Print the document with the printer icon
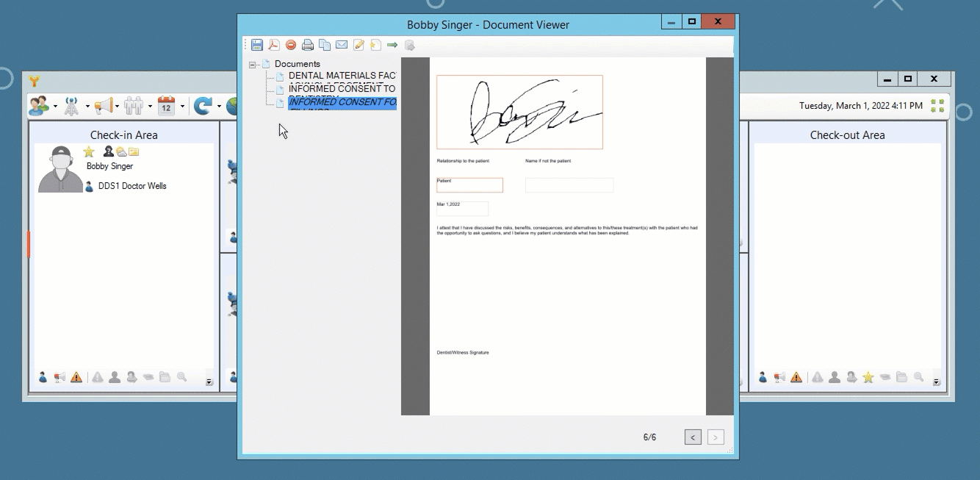This screenshot has width=980, height=480. click(x=308, y=45)
